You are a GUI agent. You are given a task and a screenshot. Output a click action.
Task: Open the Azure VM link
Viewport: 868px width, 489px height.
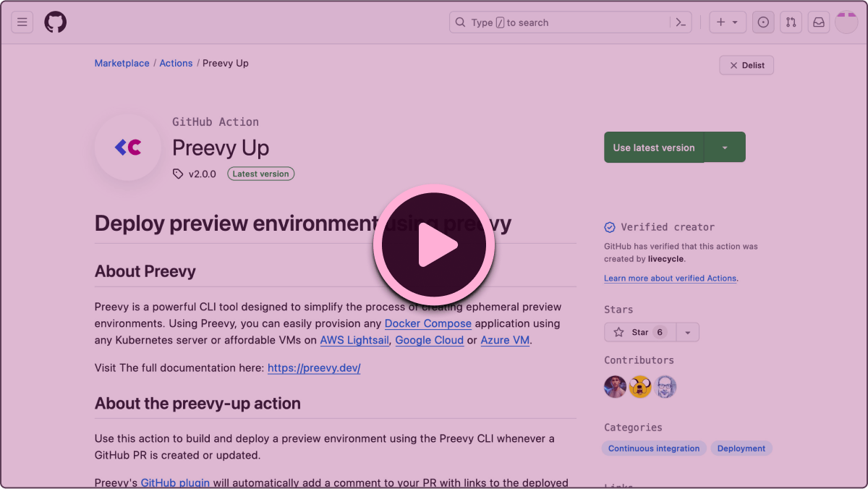coord(505,340)
